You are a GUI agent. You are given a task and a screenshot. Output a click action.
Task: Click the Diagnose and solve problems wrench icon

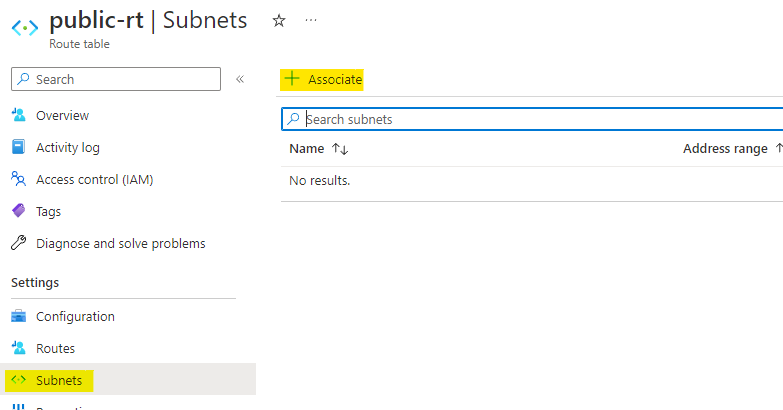click(18, 244)
